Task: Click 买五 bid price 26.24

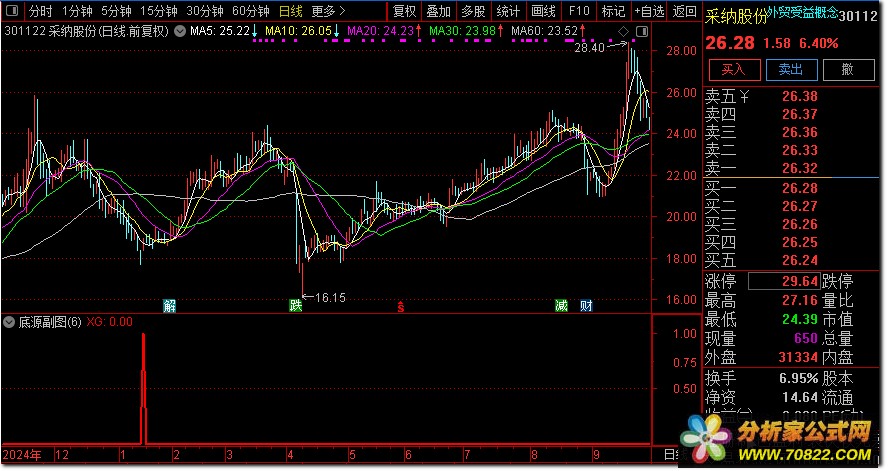Action: 800,260
